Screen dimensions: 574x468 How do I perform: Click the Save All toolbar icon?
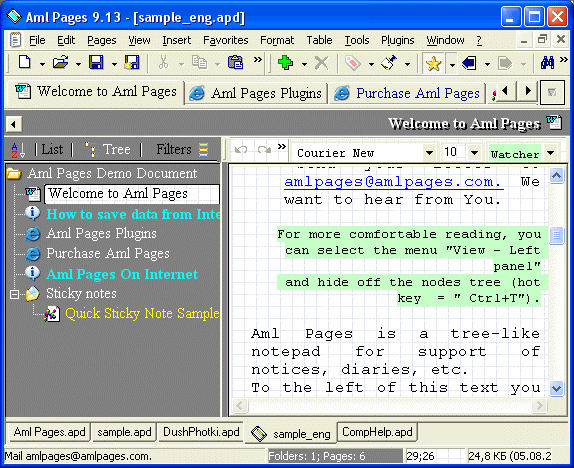[132, 63]
